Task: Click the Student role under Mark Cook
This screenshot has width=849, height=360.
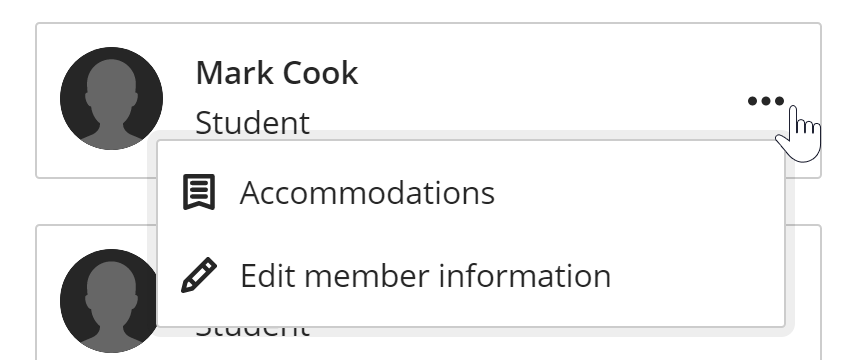Action: click(x=252, y=123)
